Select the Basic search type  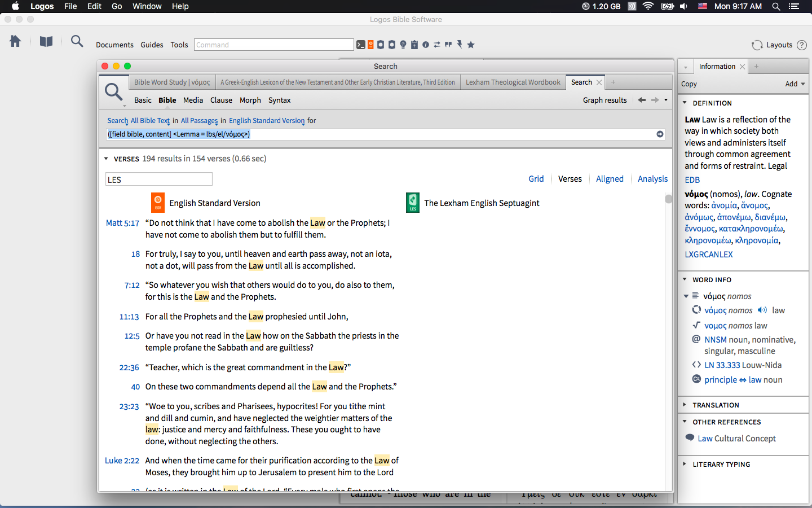(143, 100)
